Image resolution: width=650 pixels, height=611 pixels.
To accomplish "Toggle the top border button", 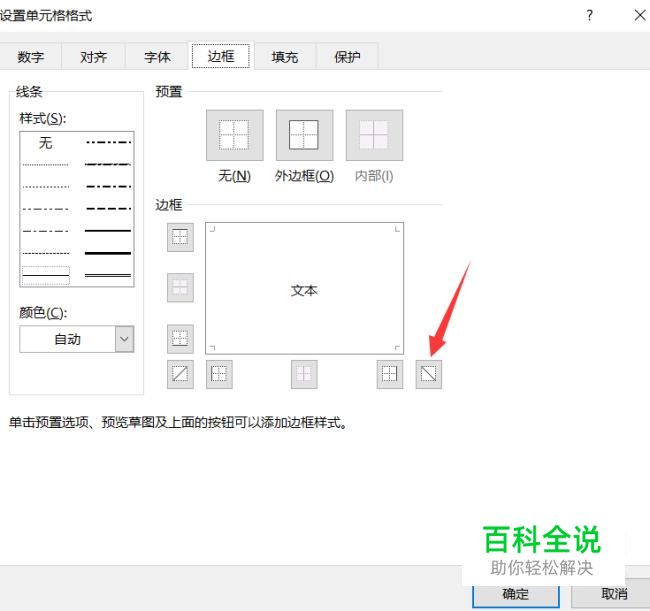I will [180, 237].
